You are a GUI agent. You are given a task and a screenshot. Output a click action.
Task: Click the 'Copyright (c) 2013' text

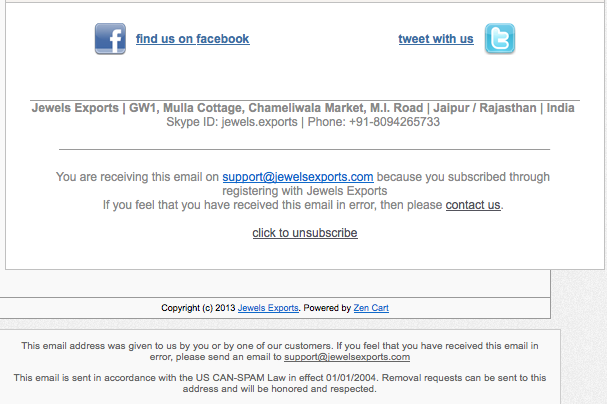[x=198, y=308]
